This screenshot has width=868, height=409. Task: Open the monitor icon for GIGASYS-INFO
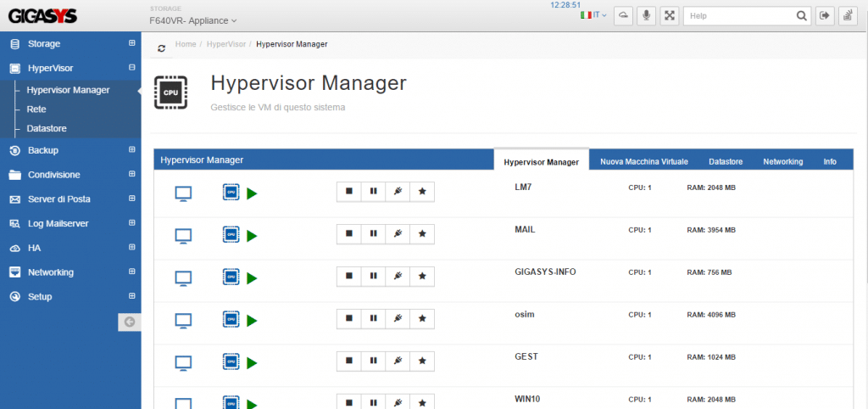[x=183, y=278]
